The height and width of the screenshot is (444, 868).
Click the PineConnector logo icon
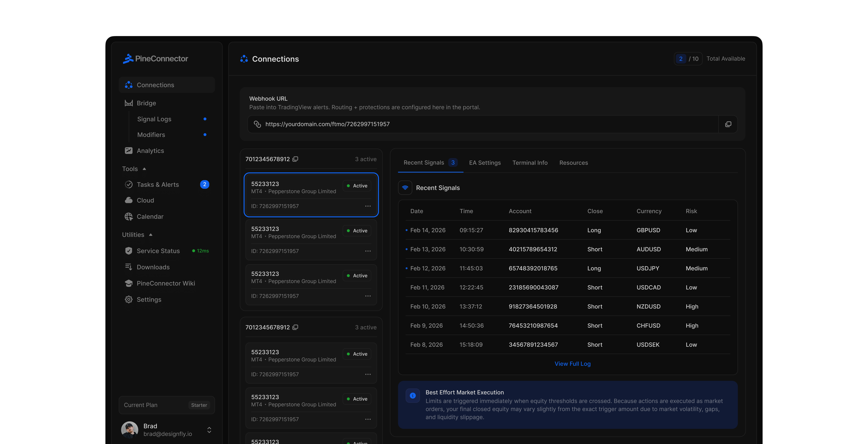pos(128,59)
